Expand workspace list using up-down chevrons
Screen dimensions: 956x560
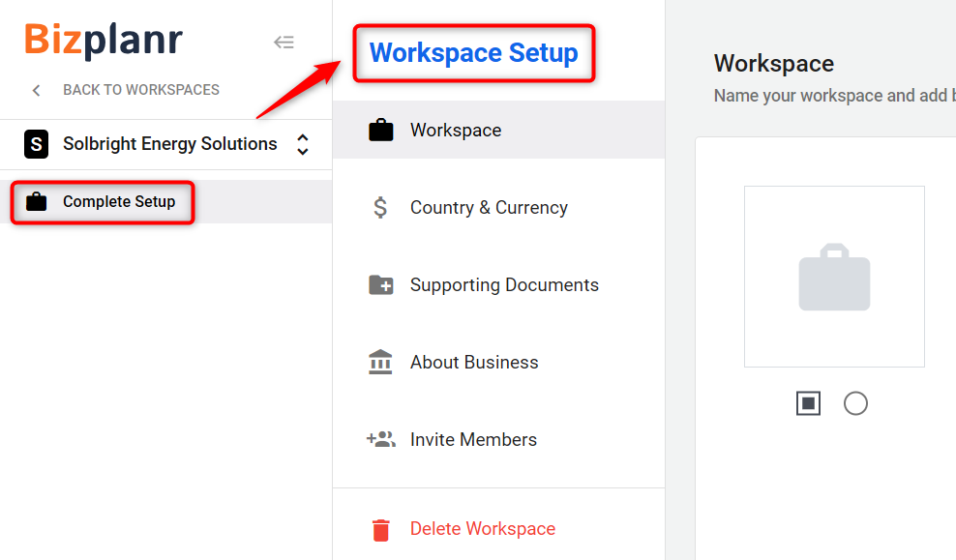pyautogui.click(x=303, y=144)
